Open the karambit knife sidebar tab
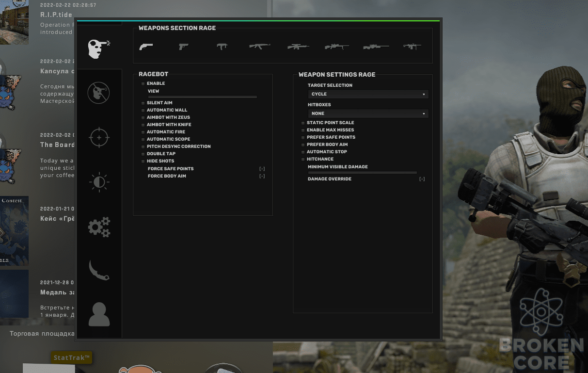Viewport: 588px width, 373px height. pyautogui.click(x=99, y=270)
